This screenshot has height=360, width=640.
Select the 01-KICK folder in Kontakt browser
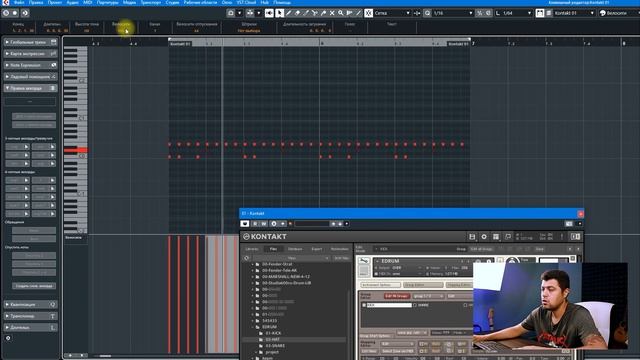[273, 333]
